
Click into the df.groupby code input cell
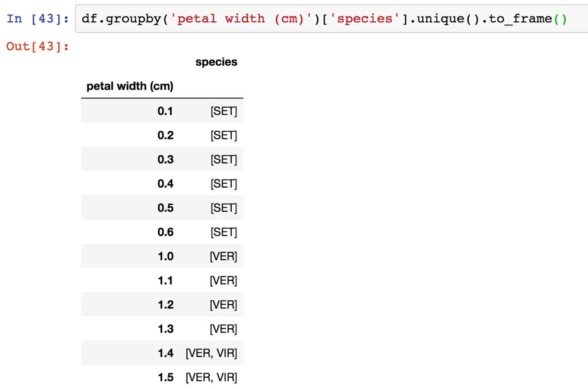point(325,19)
